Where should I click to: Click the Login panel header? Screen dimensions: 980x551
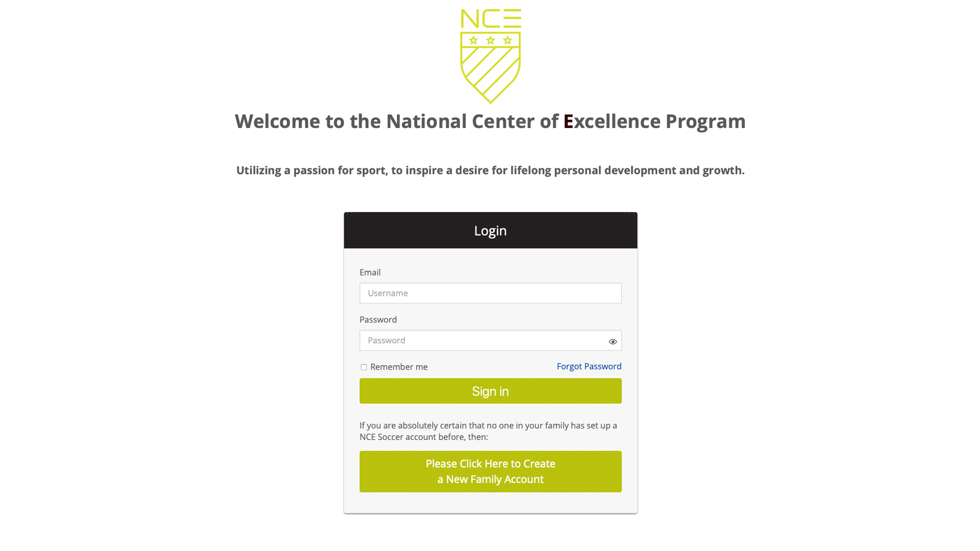(x=491, y=231)
